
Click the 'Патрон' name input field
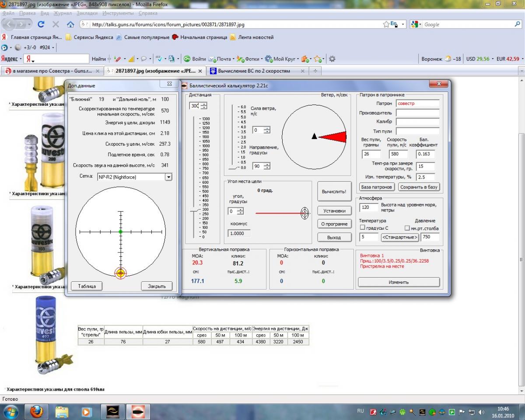point(417,104)
